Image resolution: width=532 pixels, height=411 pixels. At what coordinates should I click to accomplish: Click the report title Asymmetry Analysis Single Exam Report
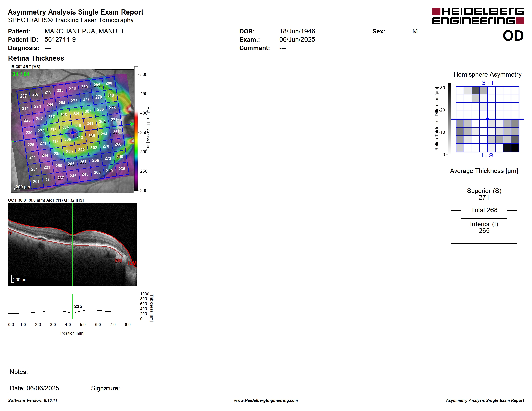point(76,12)
